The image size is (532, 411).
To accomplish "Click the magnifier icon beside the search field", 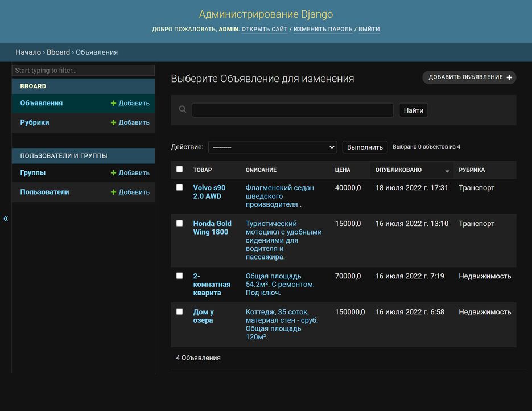I will point(183,109).
